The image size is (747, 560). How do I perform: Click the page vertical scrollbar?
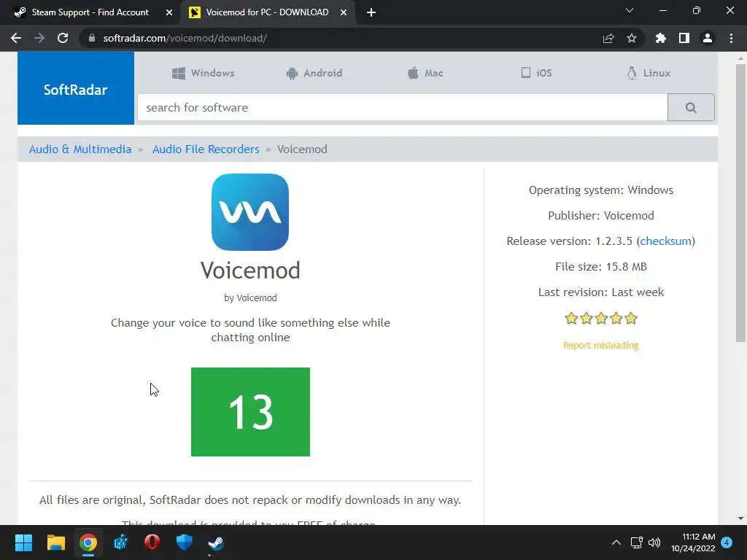(x=740, y=203)
